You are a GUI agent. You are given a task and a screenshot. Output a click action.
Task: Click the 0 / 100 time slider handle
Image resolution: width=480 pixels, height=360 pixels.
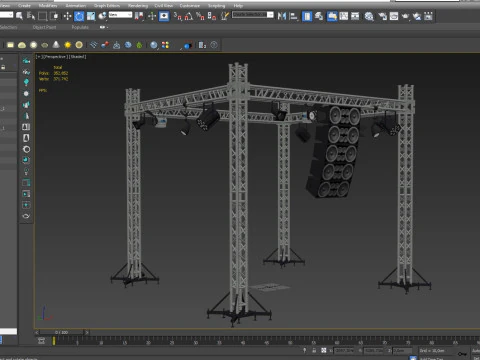(62, 332)
